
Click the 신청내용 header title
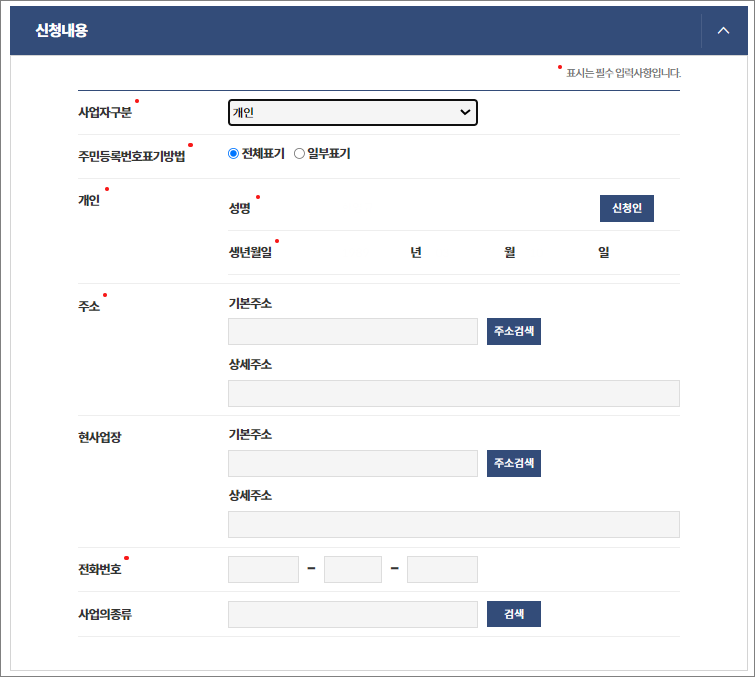click(62, 31)
